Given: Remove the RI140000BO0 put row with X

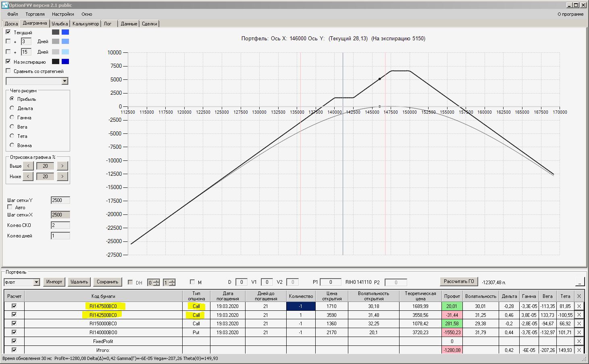Looking at the screenshot, I should click(x=579, y=333).
